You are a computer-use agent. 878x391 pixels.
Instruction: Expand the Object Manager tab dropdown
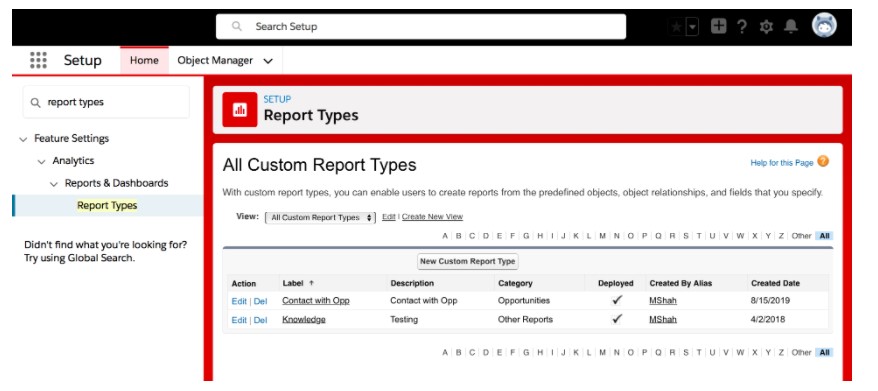tap(268, 60)
